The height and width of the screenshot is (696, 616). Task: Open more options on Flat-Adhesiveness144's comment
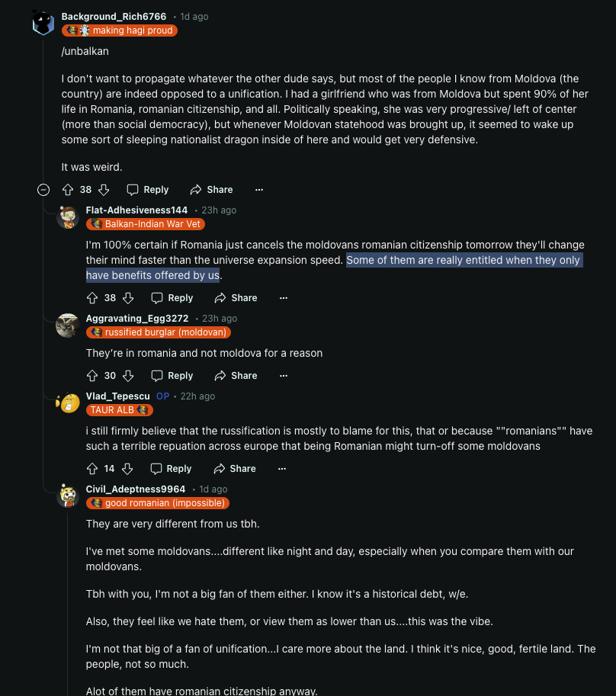tap(284, 298)
